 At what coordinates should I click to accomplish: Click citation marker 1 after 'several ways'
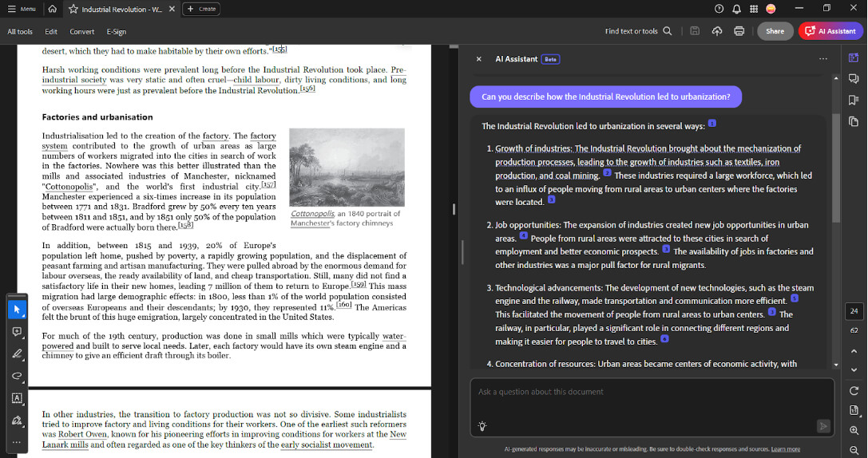pos(712,123)
